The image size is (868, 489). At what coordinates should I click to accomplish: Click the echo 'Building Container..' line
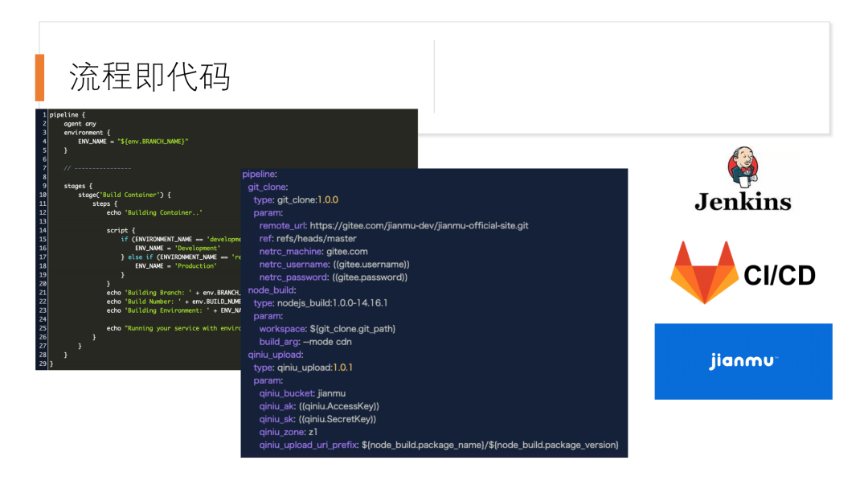tap(154, 212)
